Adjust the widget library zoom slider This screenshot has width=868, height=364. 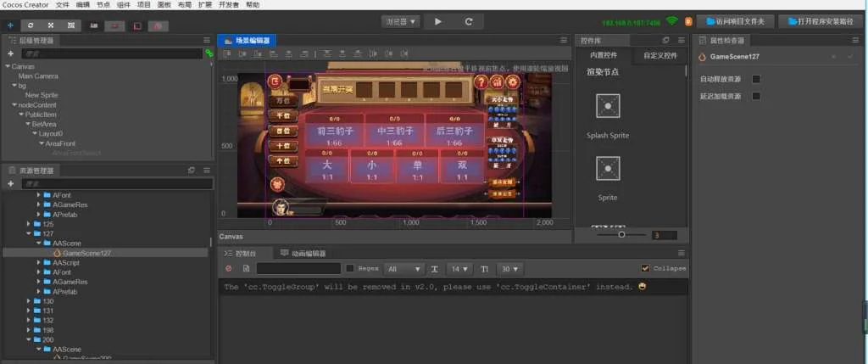(621, 235)
